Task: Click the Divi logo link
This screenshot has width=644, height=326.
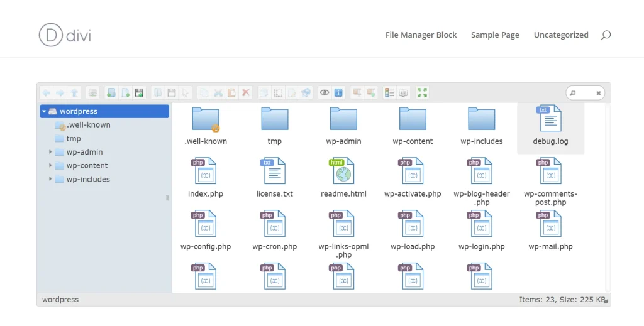Action: 65,35
